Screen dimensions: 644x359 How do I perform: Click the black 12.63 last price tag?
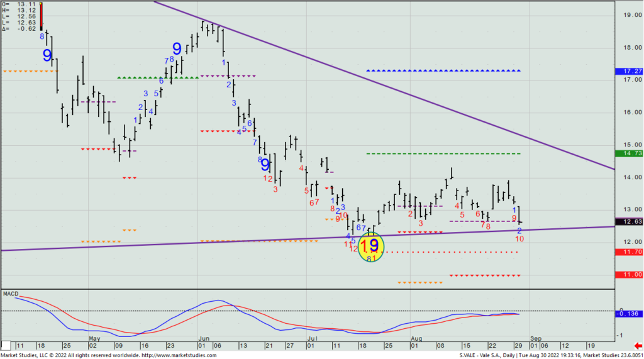pyautogui.click(x=629, y=222)
